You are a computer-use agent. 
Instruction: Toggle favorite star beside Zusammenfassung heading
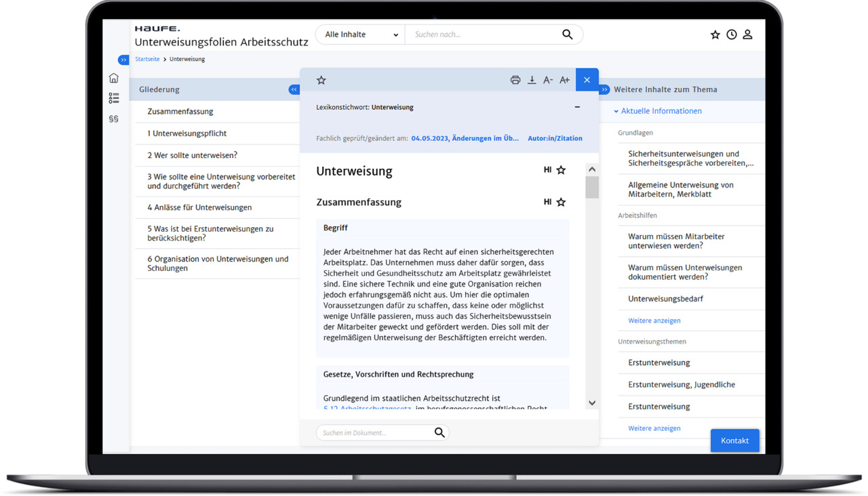(x=561, y=202)
